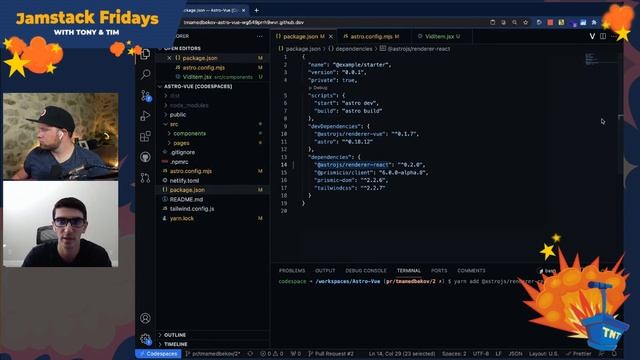Screen dimensions: 640x360
Task: Click the browser zoom magnifier icon
Action: pyautogui.click(x=515, y=22)
